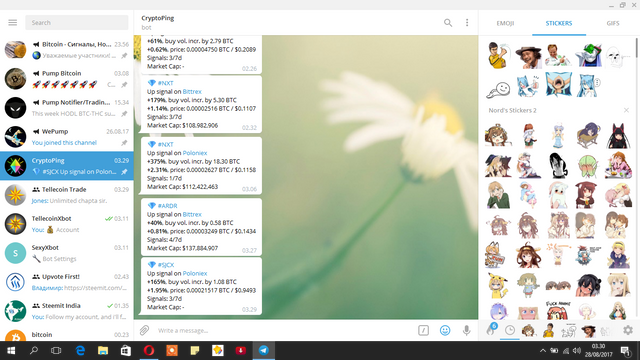The image size is (640, 360).
Task: Open the Upvote First! group
Action: (x=67, y=282)
